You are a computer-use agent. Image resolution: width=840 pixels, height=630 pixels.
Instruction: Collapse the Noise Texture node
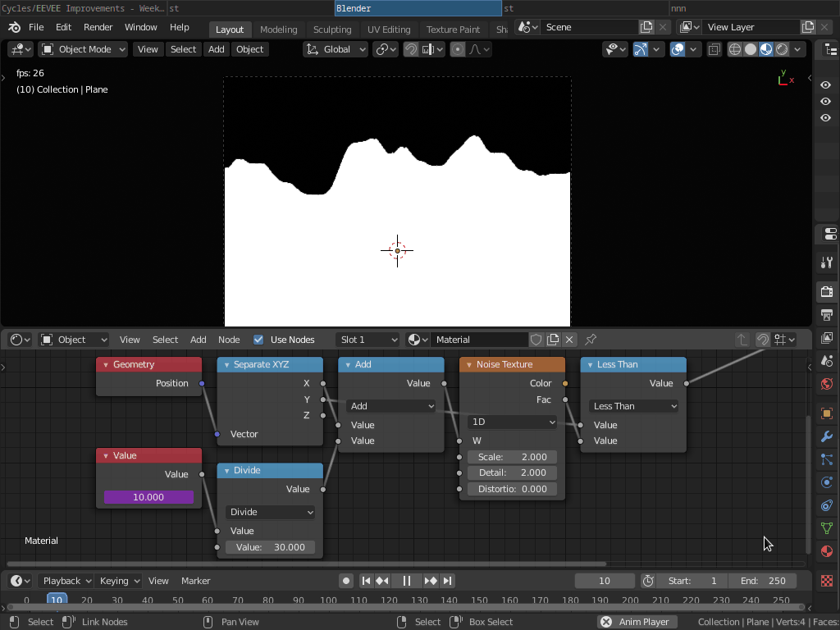468,365
